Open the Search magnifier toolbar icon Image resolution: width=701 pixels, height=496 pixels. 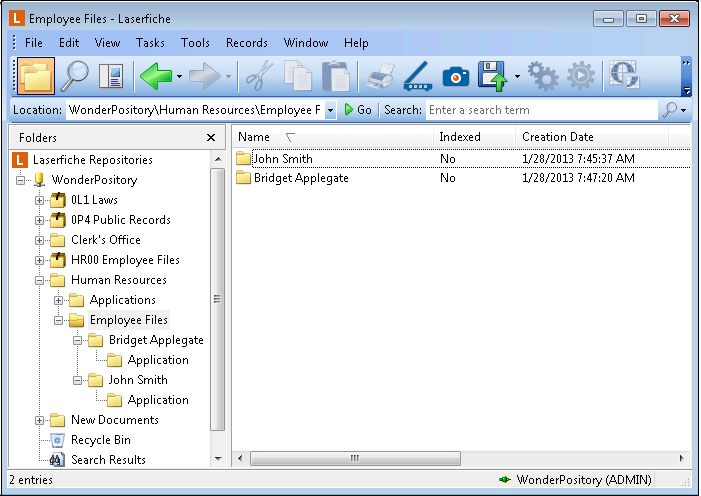coord(75,76)
